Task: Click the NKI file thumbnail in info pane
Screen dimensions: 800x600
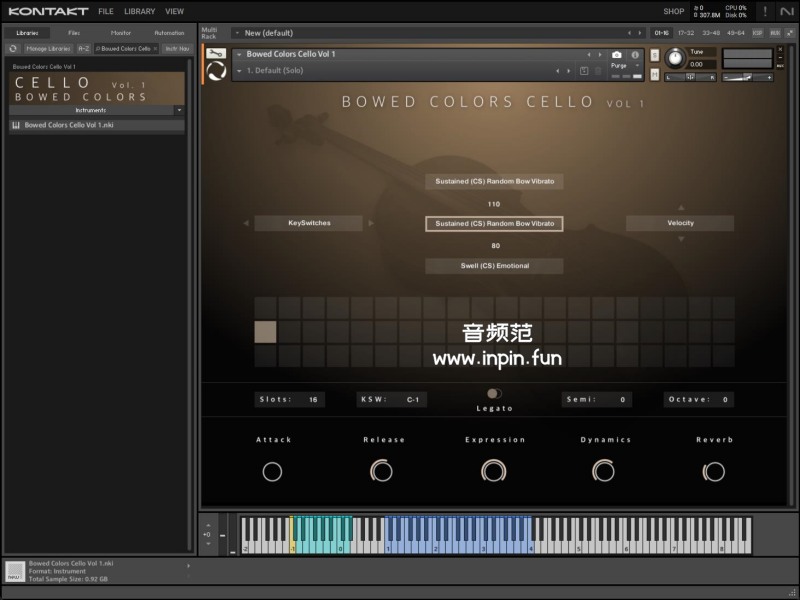Action: click(15, 571)
